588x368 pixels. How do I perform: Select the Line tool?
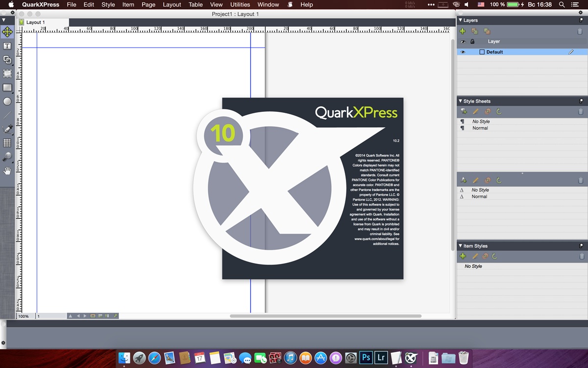tap(7, 115)
